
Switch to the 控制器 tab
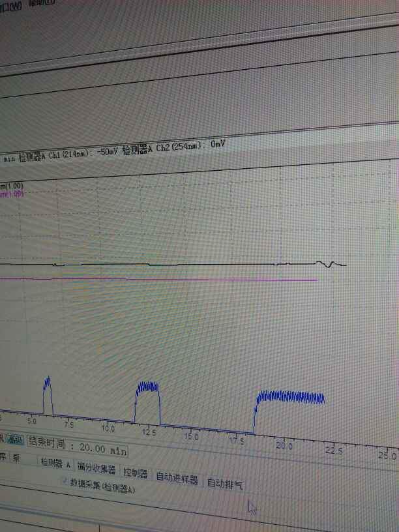[x=136, y=473]
